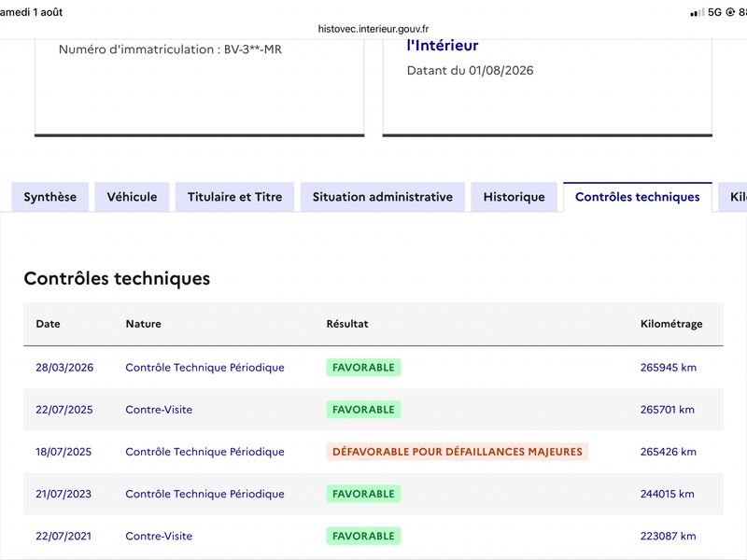Click the FAVORABLE badge for 28/03/2026
The height and width of the screenshot is (560, 747).
click(363, 367)
